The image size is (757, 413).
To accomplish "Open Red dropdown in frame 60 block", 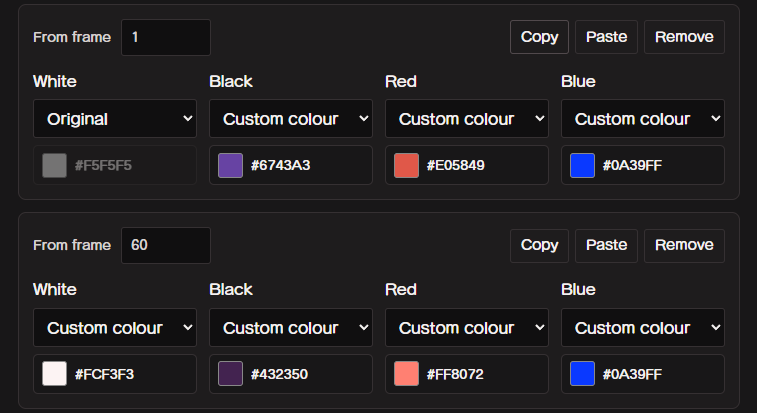I will (467, 328).
